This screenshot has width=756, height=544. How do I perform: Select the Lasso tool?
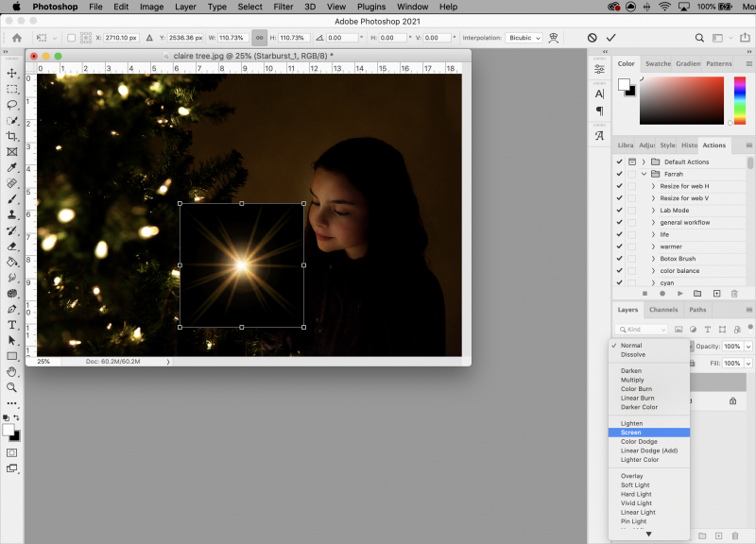click(11, 105)
